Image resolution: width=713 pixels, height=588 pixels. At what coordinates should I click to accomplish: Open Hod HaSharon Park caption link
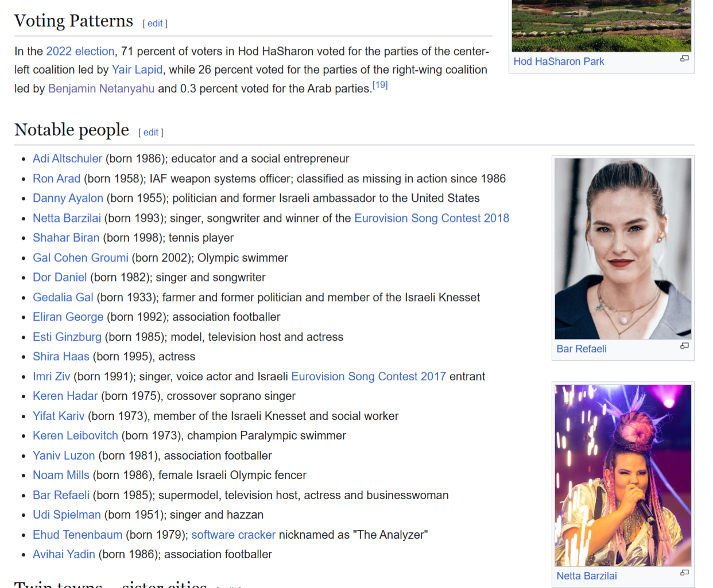[559, 61]
